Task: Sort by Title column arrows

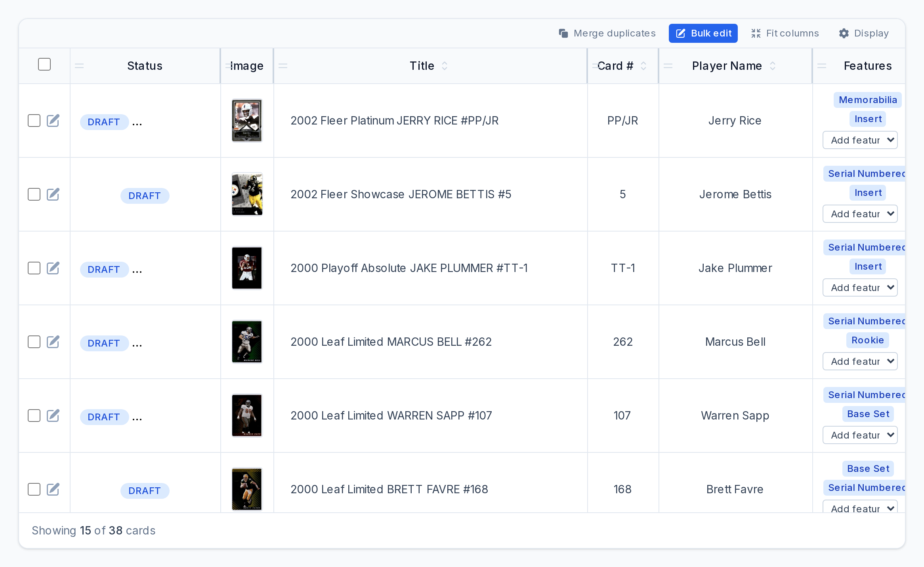Action: point(445,66)
